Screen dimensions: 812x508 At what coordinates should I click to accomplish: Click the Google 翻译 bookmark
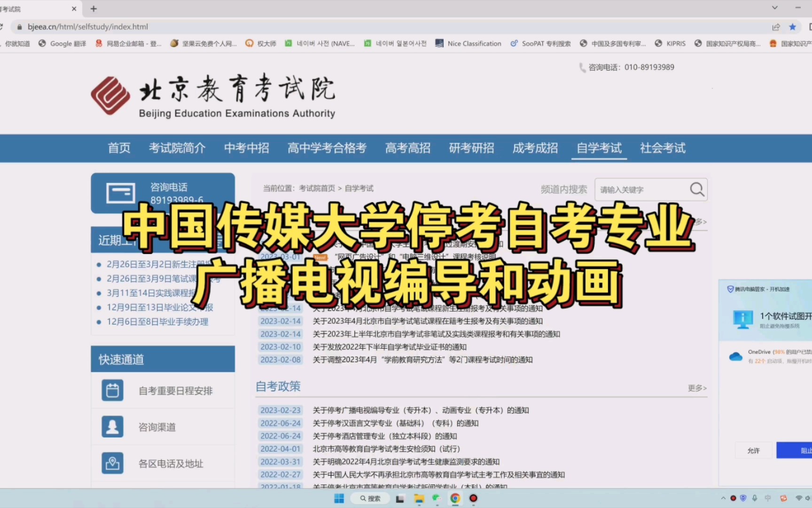point(62,43)
